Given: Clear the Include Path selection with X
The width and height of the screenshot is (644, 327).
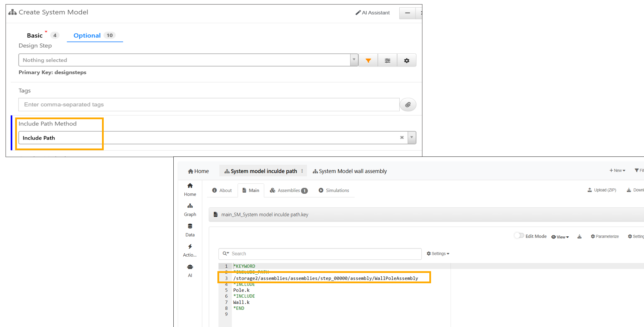Looking at the screenshot, I should (x=402, y=137).
